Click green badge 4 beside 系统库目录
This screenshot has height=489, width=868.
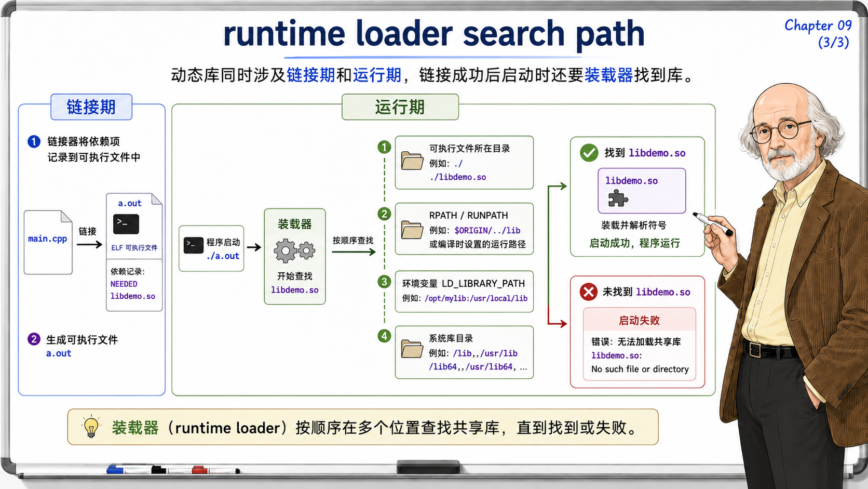click(384, 336)
